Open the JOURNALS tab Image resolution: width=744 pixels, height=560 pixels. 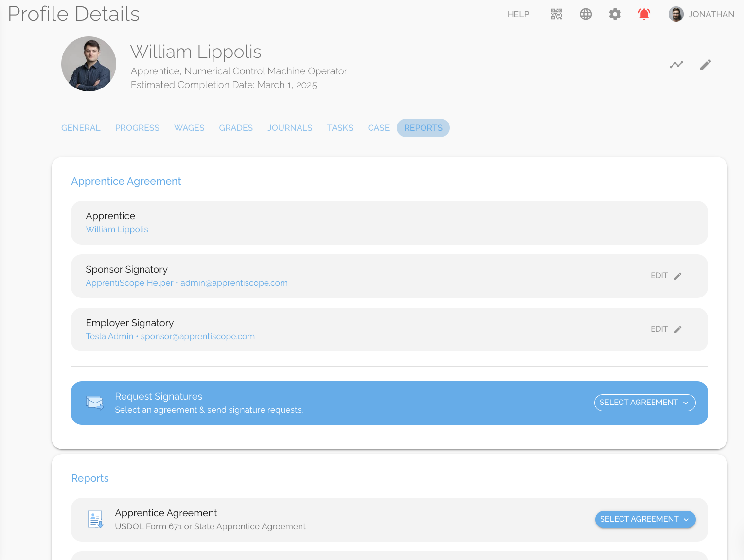290,128
